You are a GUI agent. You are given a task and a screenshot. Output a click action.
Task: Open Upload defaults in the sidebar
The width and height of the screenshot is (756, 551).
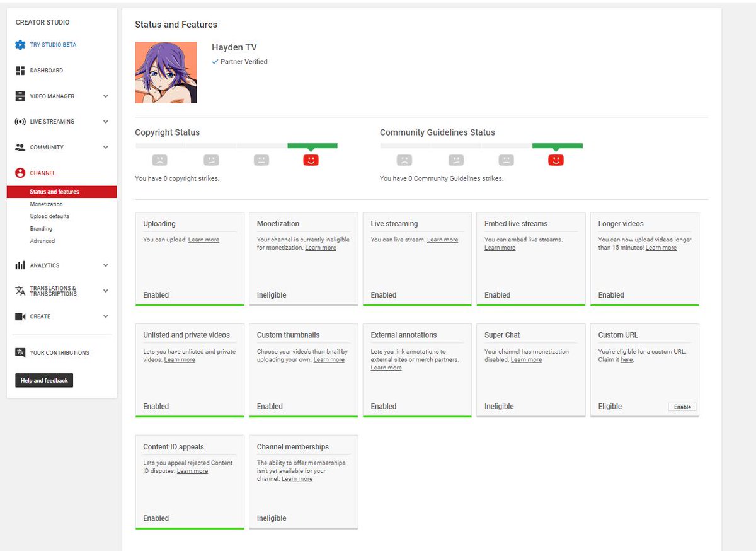point(50,216)
